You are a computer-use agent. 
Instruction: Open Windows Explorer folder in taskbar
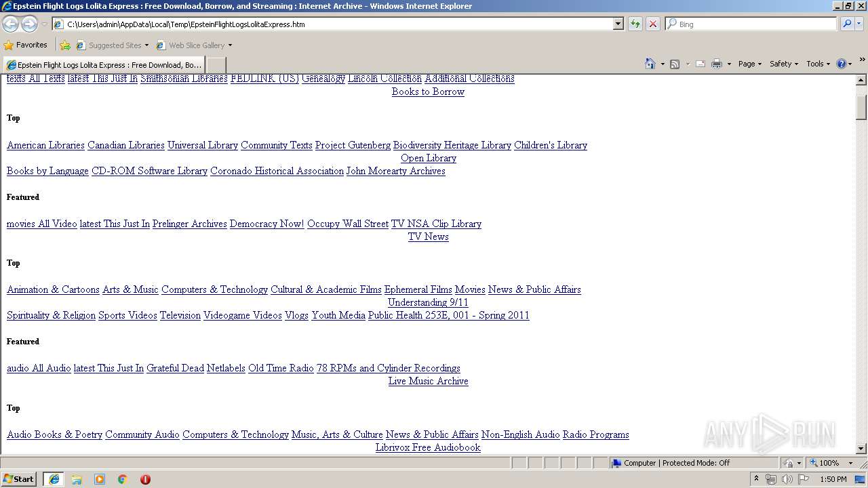tap(77, 479)
